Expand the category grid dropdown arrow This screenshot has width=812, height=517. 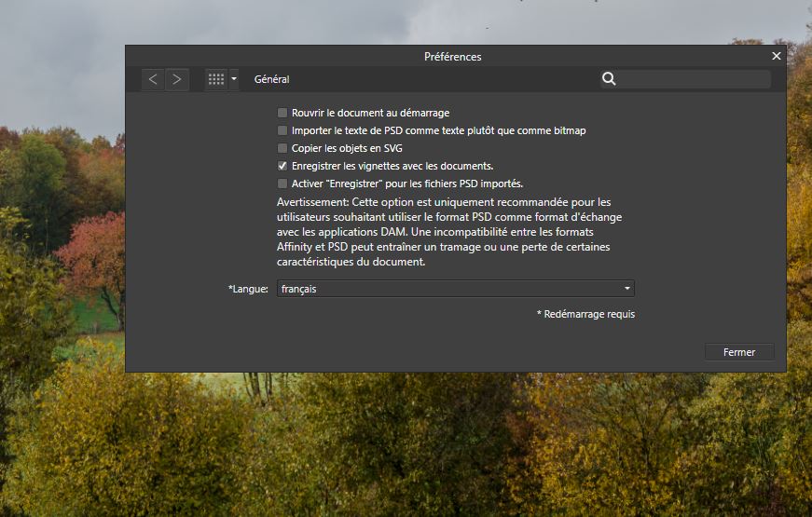(x=234, y=79)
